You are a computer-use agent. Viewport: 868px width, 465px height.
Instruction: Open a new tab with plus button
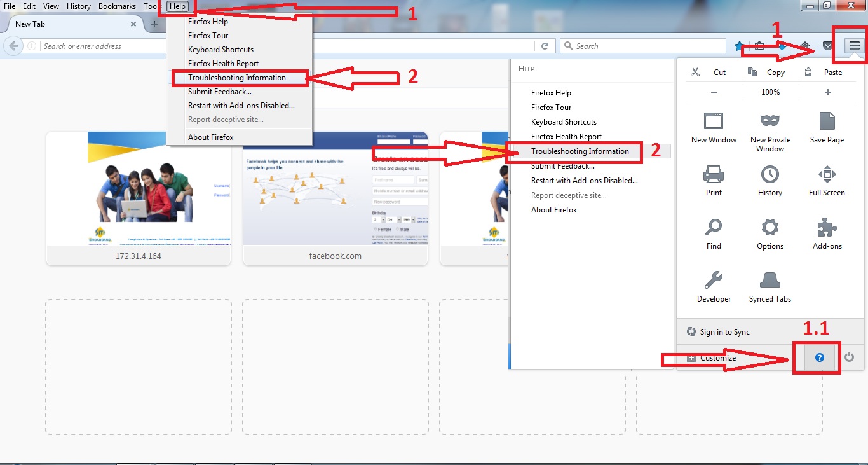click(154, 24)
